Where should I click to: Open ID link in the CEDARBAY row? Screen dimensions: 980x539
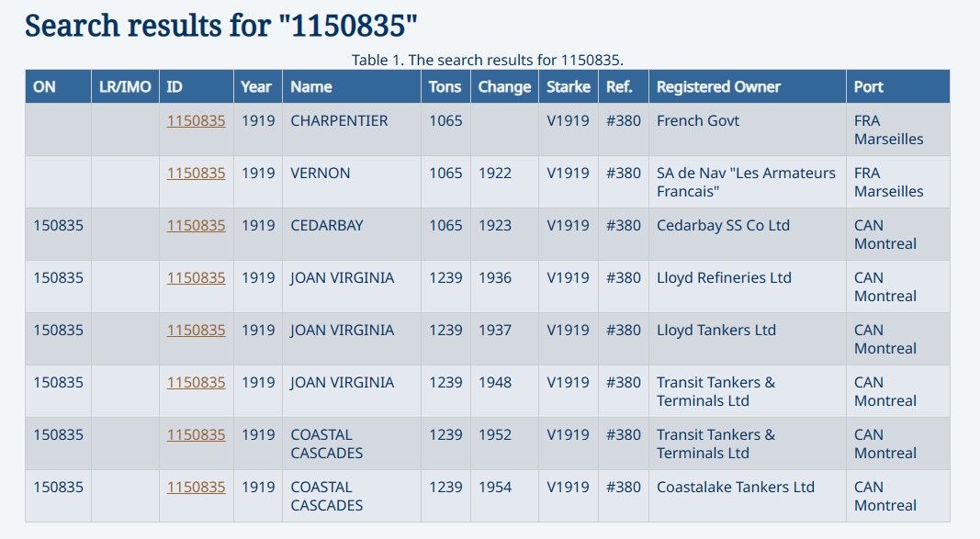[196, 225]
